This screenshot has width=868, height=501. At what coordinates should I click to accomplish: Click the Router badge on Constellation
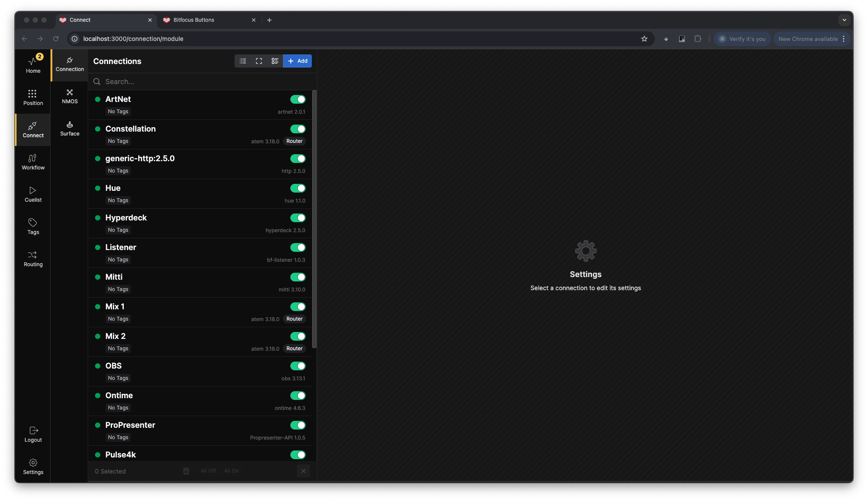294,141
